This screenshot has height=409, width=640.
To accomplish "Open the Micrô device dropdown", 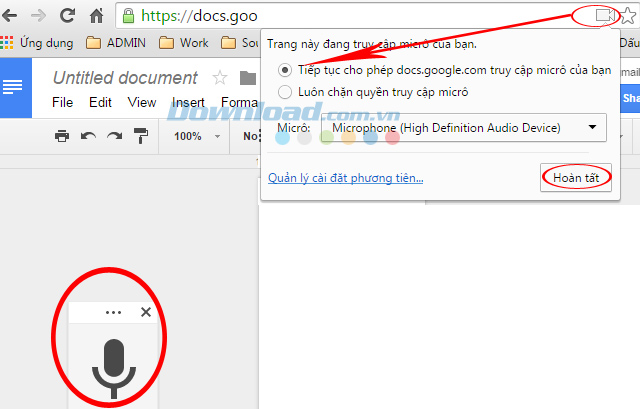I will tap(463, 128).
